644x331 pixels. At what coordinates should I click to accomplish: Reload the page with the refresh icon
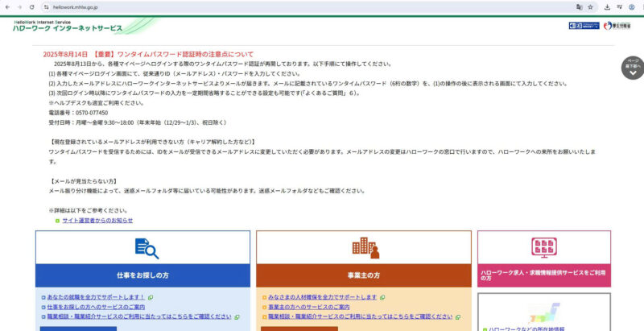(31, 7)
